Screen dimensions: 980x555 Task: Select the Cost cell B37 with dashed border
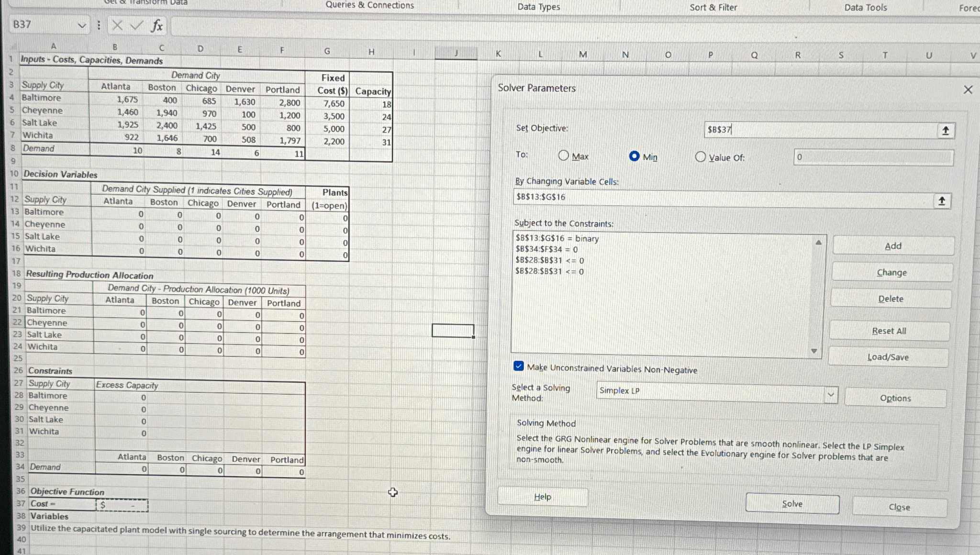coord(122,505)
